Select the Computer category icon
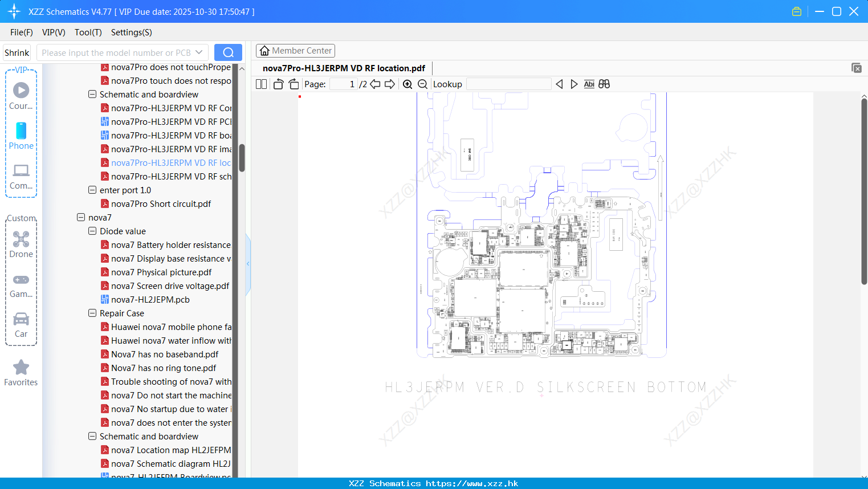Viewport: 868px width, 489px height. pyautogui.click(x=21, y=176)
